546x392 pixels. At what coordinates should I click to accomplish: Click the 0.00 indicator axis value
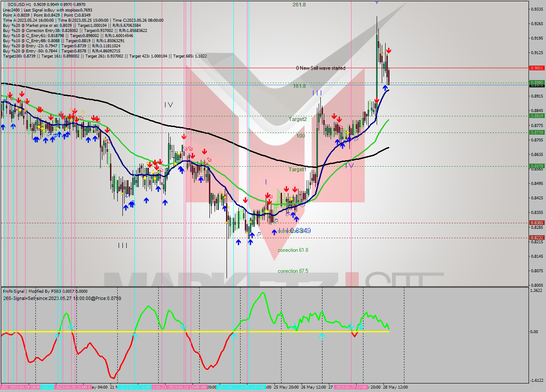[x=534, y=331]
